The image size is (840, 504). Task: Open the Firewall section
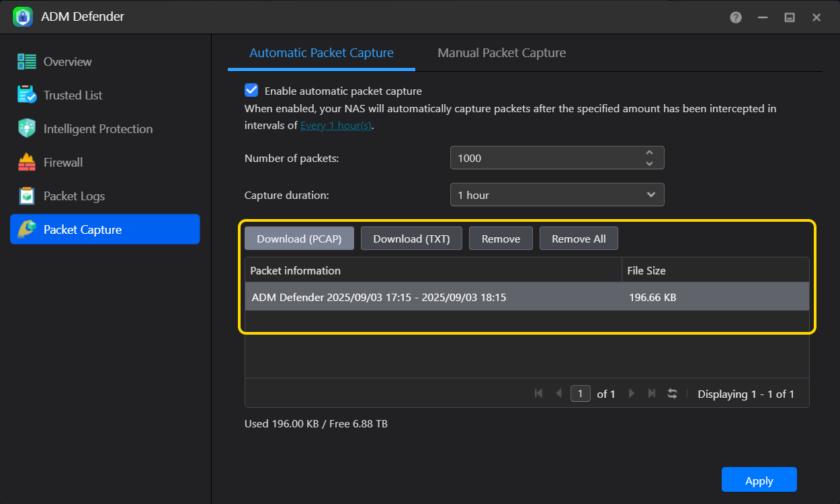105,163
